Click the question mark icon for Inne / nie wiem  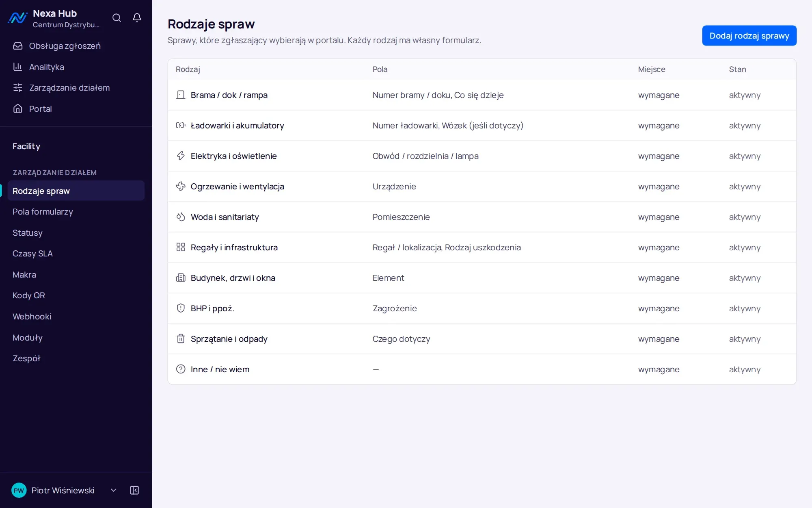click(x=181, y=369)
